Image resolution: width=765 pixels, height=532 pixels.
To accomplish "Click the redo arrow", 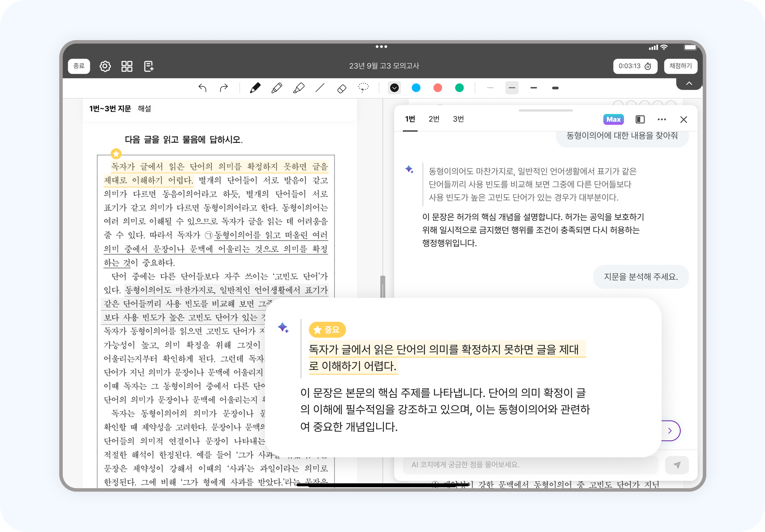I will (224, 88).
